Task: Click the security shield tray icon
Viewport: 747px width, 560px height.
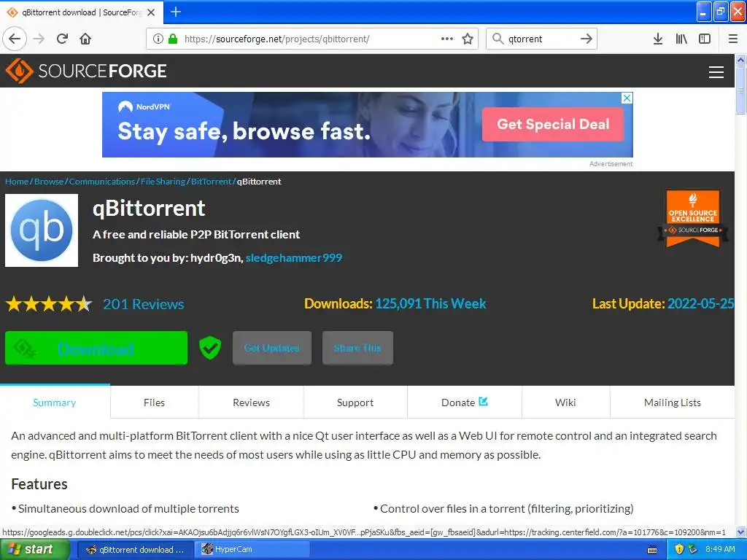Action: tap(679, 549)
